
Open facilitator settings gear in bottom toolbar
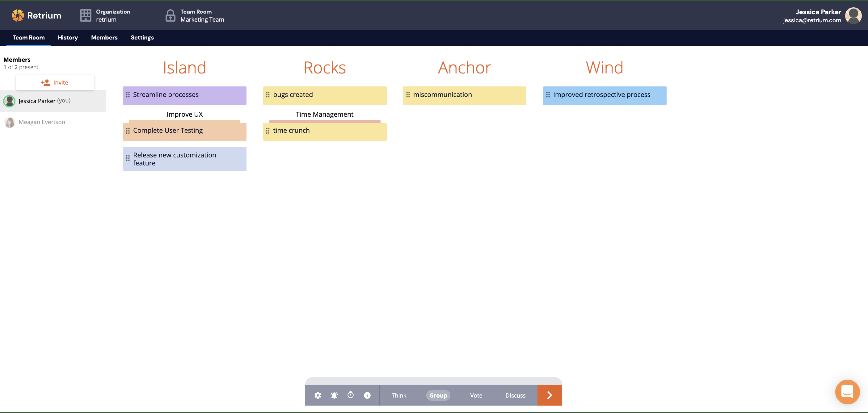coord(318,395)
